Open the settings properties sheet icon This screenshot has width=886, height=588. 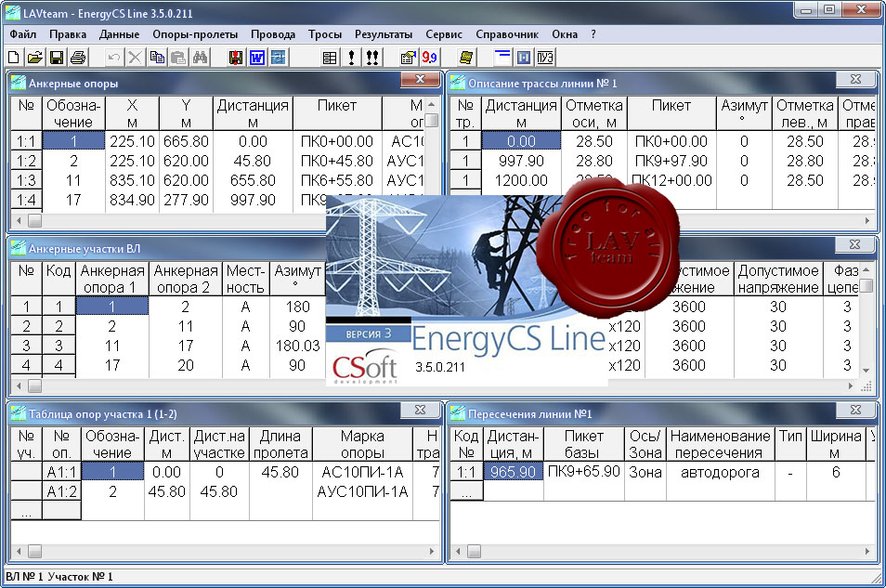point(408,57)
